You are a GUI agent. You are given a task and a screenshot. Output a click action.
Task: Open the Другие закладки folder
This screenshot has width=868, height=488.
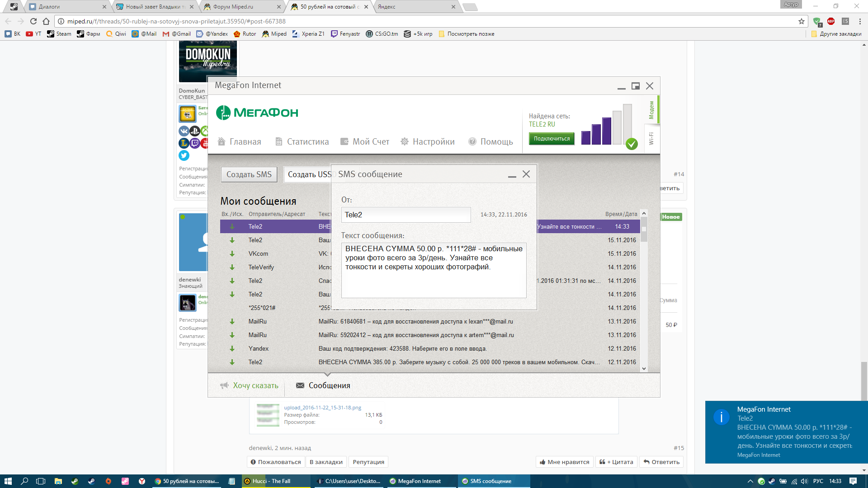(x=836, y=34)
